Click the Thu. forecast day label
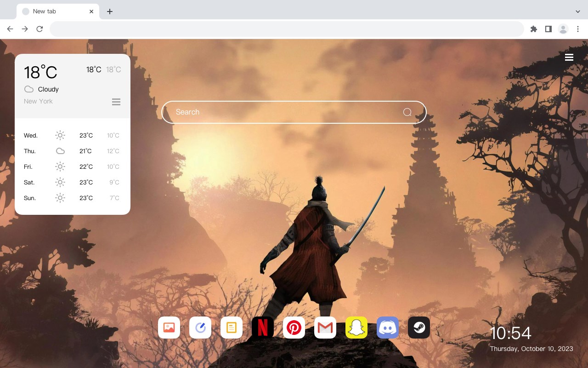Viewport: 588px width, 368px height. 30,151
